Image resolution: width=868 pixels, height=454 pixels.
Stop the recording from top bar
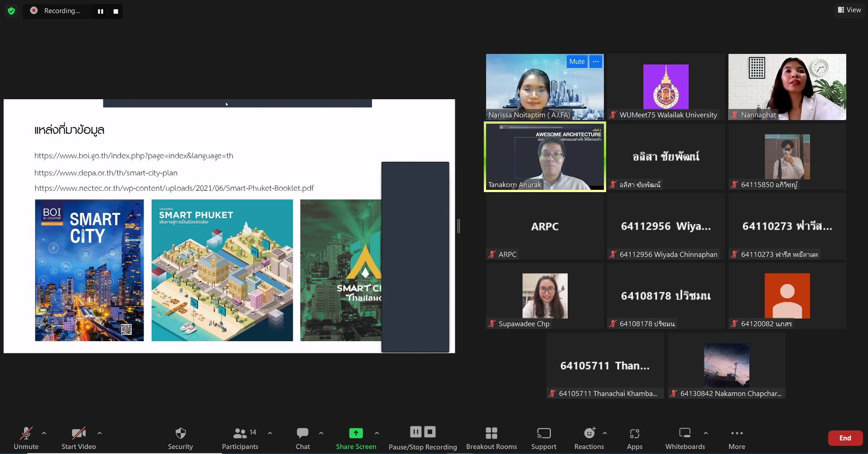[x=116, y=11]
